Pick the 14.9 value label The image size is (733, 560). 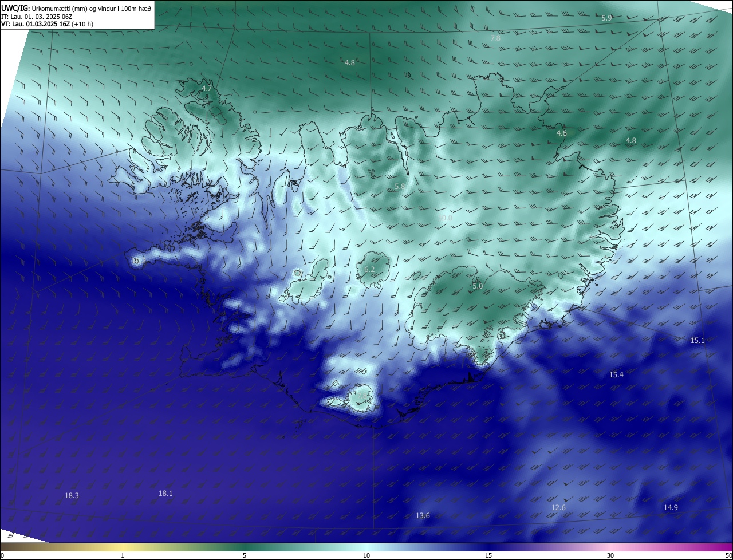[x=671, y=508]
